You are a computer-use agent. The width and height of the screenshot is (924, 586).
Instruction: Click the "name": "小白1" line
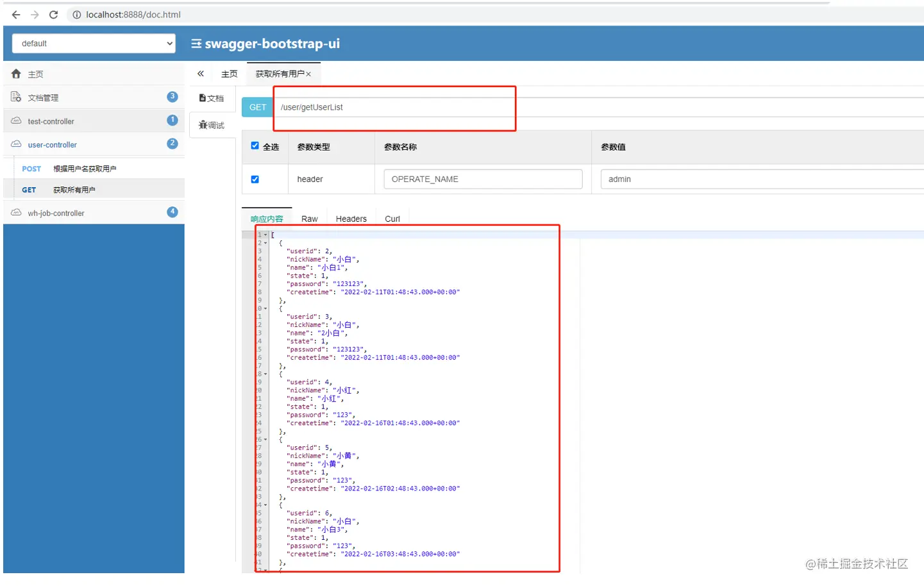tap(317, 267)
